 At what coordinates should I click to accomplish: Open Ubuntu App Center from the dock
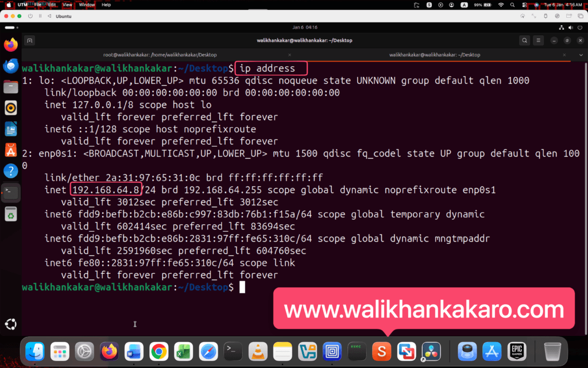coord(10,150)
